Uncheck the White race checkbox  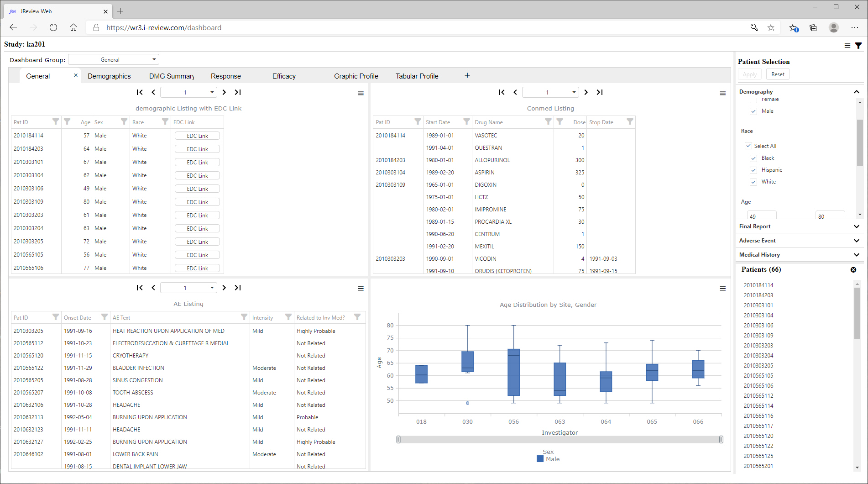pos(753,182)
